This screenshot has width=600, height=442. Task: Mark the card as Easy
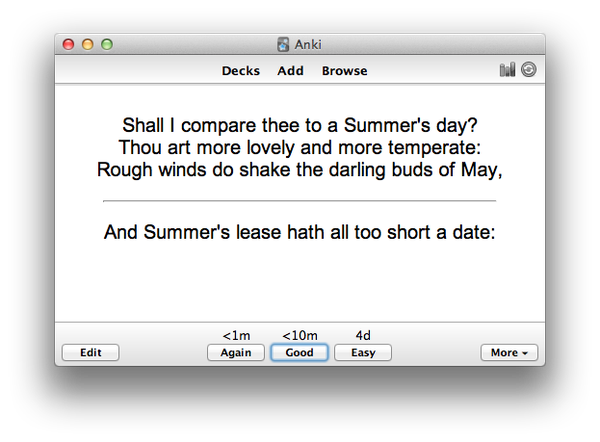click(363, 353)
